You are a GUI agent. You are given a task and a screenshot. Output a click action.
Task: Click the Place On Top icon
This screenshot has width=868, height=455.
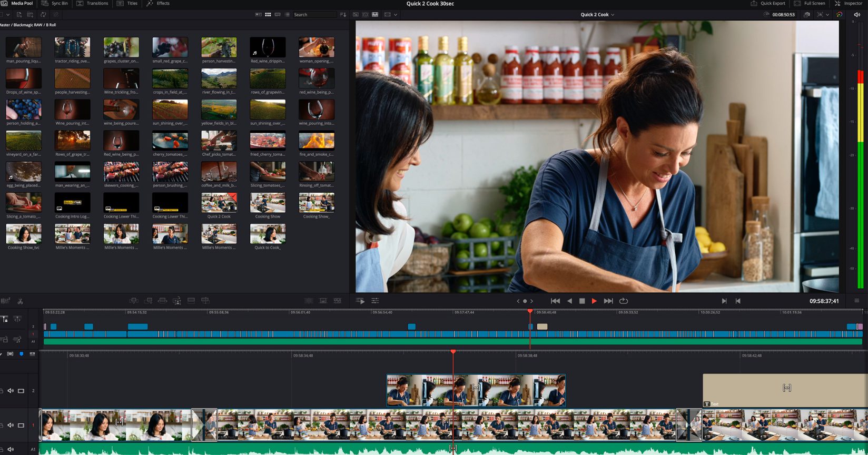[191, 301]
